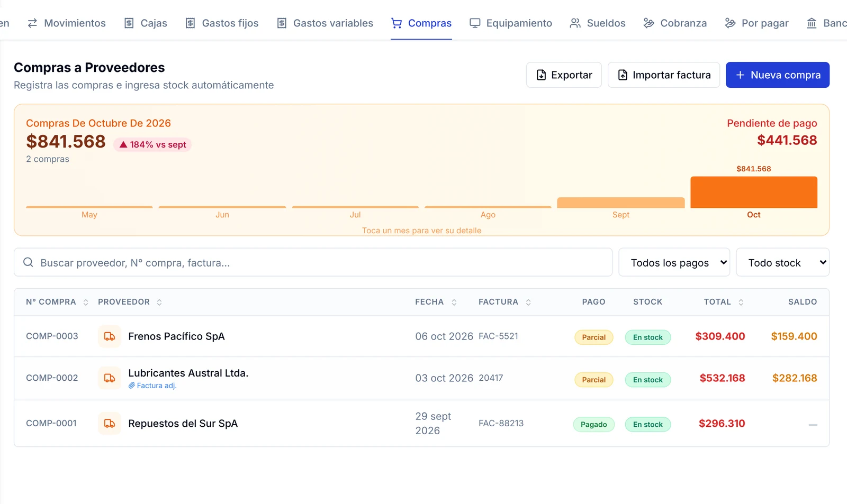
Task: Open the Movimientos tab
Action: point(67,23)
